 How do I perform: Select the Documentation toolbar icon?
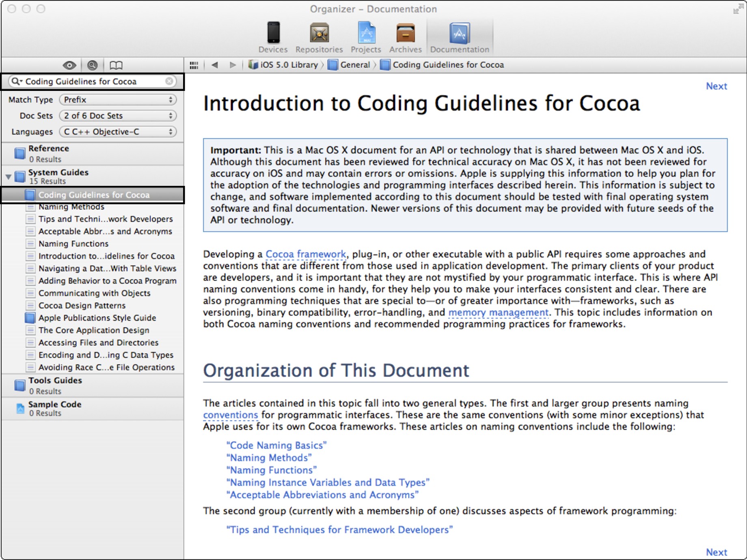[x=460, y=37]
